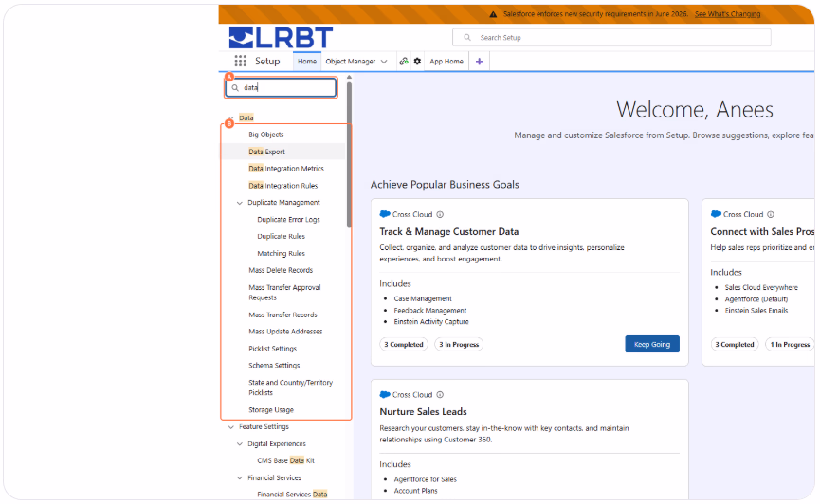Click Agentforce for Sales list item
Viewport: 820px width, 504px height.
[425, 479]
